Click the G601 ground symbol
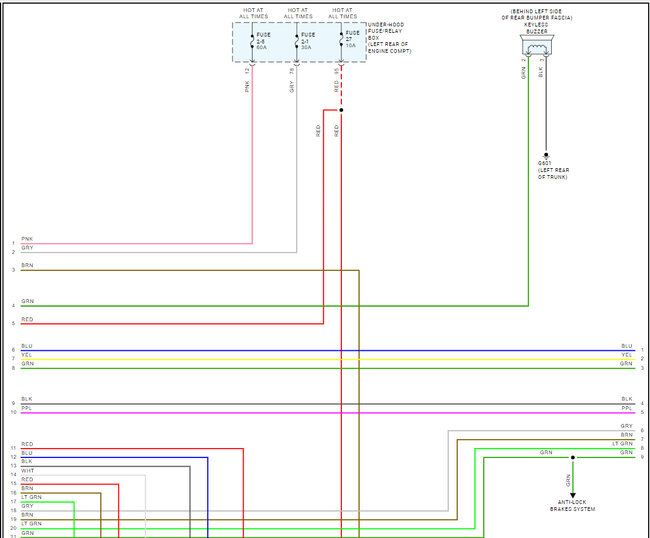 [x=546, y=157]
